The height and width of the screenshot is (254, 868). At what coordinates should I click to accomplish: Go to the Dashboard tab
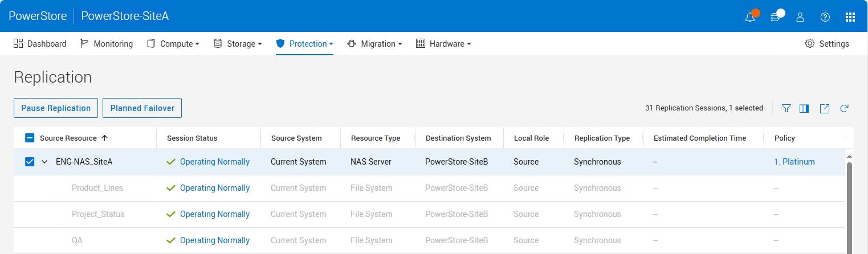pos(40,44)
